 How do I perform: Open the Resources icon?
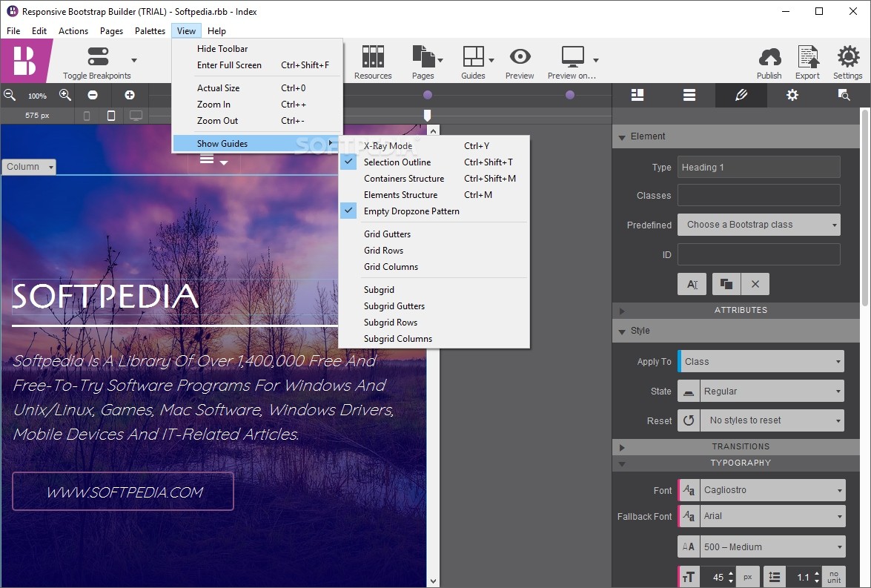[x=373, y=58]
